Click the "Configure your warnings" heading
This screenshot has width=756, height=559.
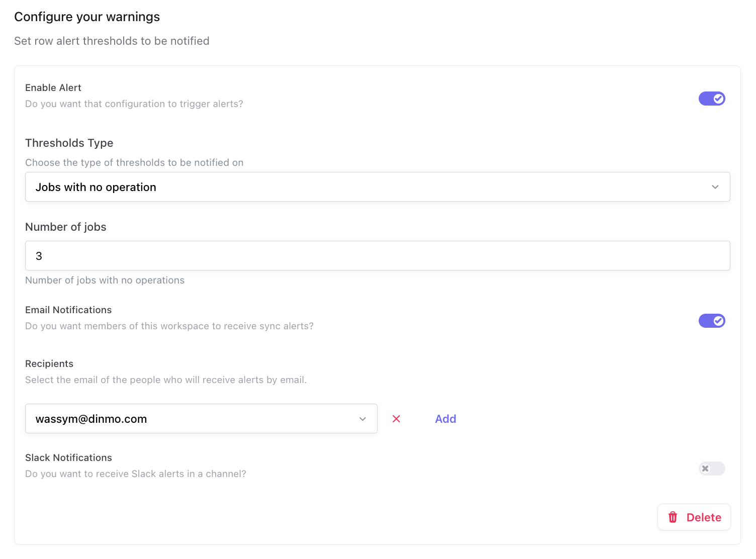click(87, 17)
